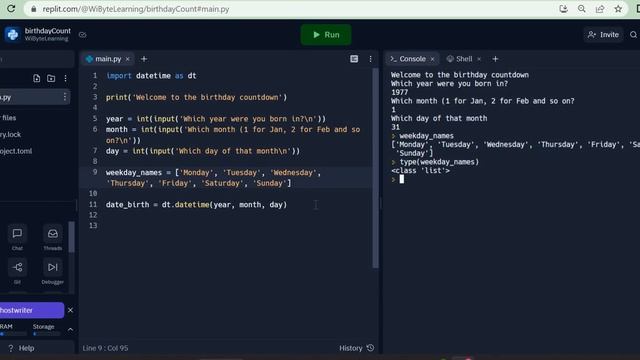This screenshot has width=640, height=360.
Task: Select the .py file in file tree
Action: 34,97
